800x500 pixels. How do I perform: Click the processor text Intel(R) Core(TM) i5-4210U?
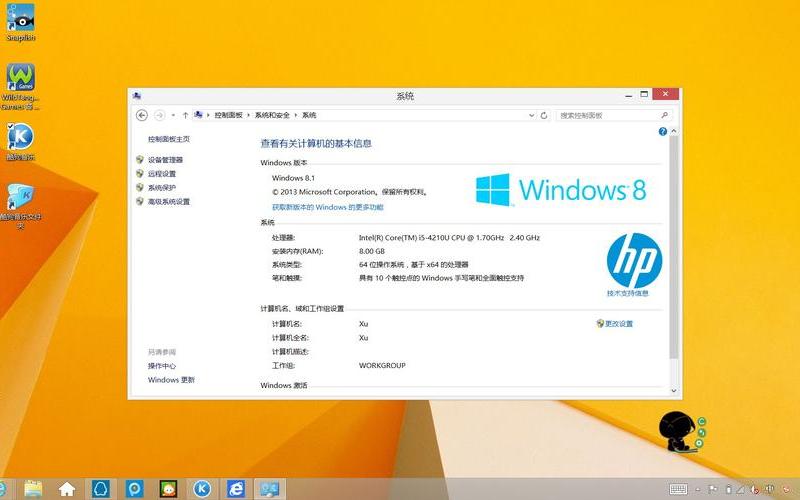449,237
